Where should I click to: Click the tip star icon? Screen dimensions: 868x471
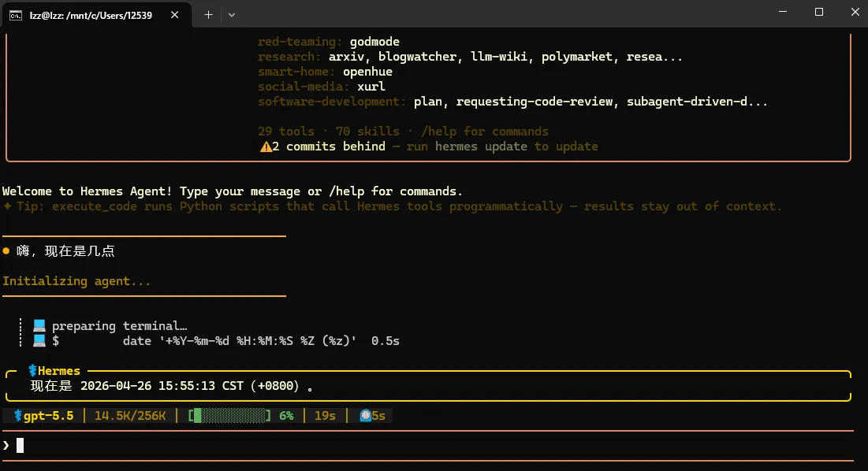pos(7,206)
